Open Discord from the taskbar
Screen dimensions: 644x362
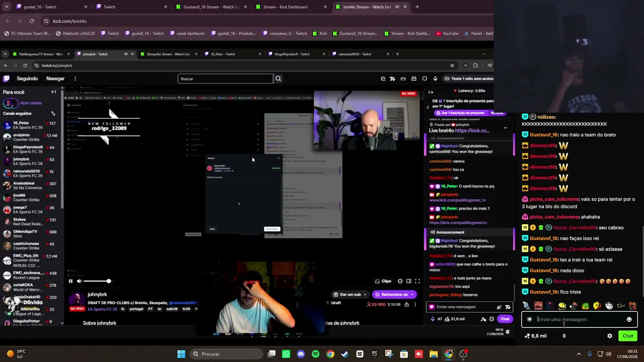pyautogui.click(x=301, y=354)
